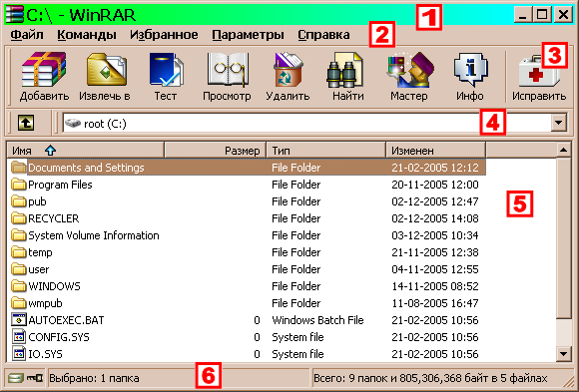Open the Найти (Find) binoculars tool
The height and width of the screenshot is (392, 579).
345,70
